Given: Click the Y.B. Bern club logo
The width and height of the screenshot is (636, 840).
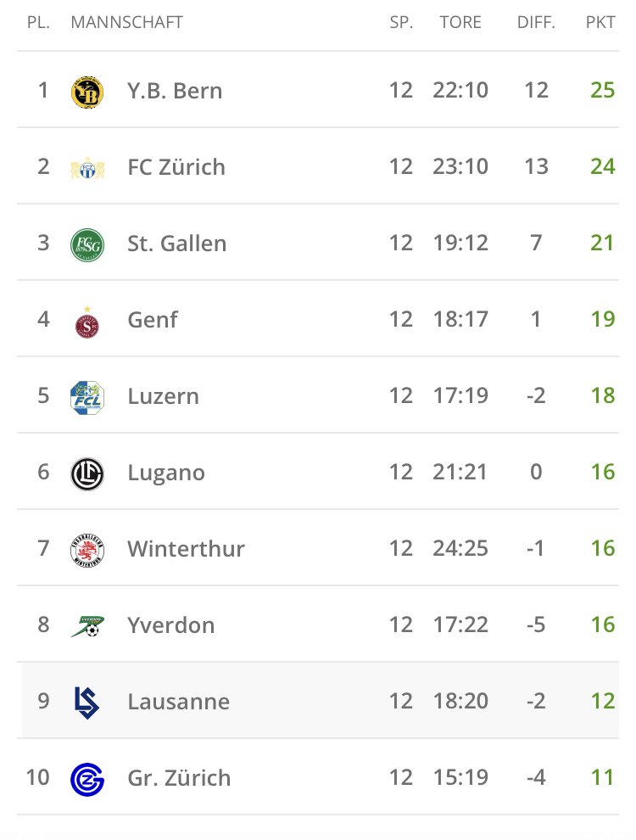Looking at the screenshot, I should (x=86, y=91).
